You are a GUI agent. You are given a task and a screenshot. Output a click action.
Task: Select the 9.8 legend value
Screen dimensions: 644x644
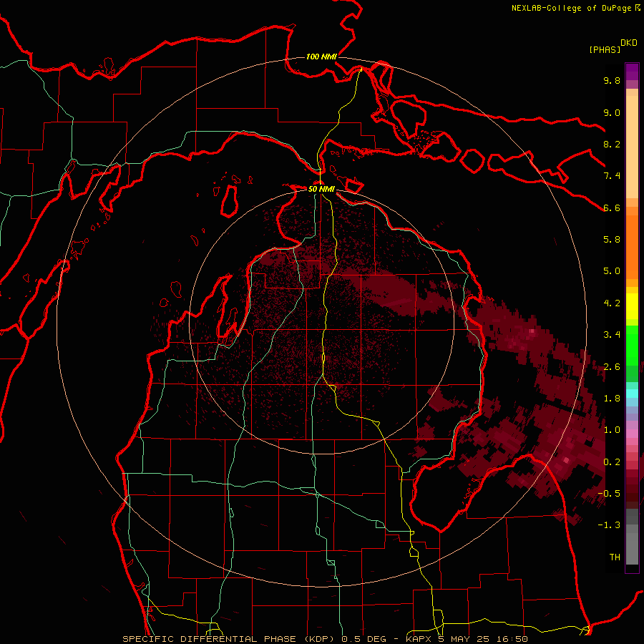click(612, 80)
